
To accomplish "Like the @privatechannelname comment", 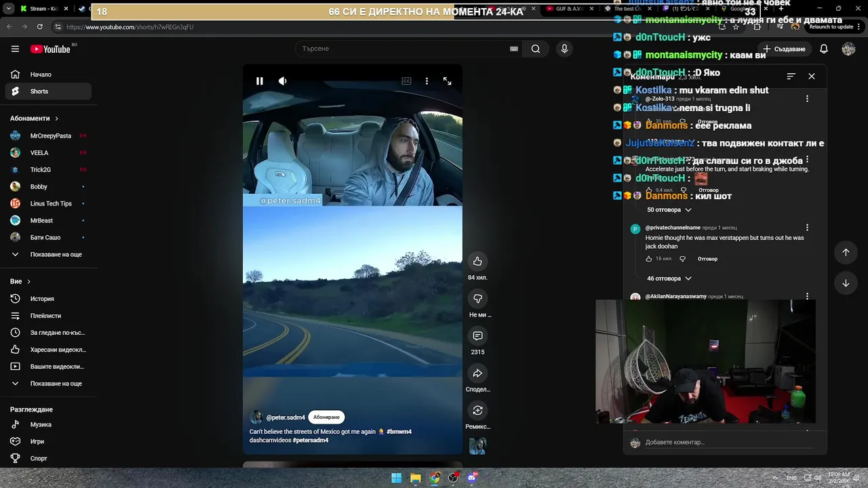I will tap(649, 259).
